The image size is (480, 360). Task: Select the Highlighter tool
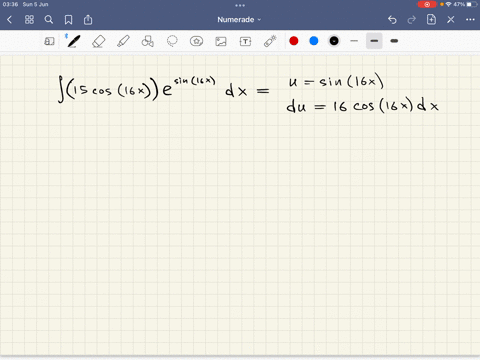pyautogui.click(x=123, y=41)
